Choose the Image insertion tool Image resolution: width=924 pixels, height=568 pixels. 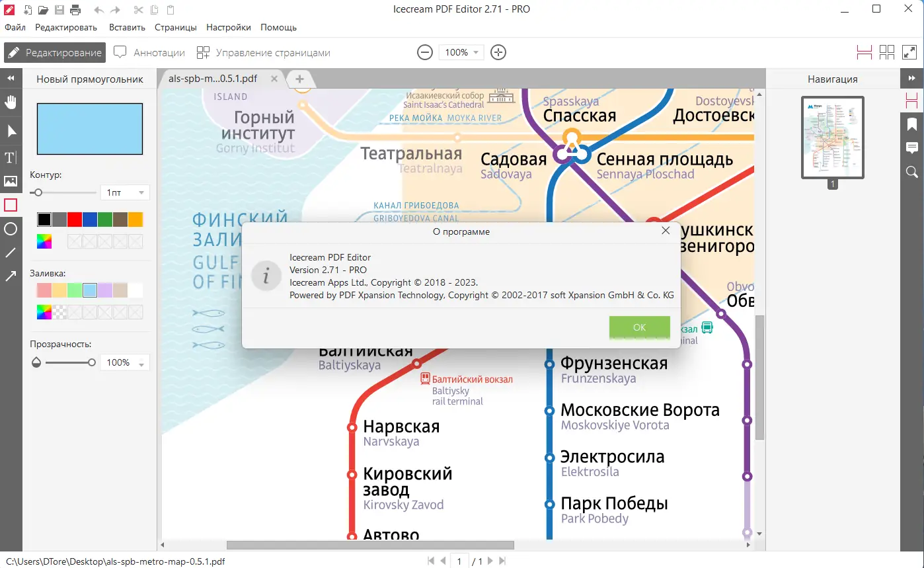10,181
